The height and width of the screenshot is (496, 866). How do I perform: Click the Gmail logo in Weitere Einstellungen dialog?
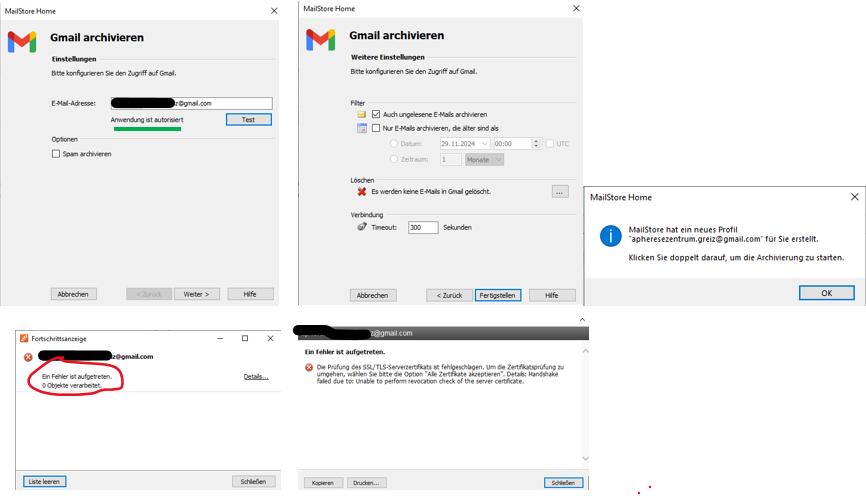coord(320,40)
